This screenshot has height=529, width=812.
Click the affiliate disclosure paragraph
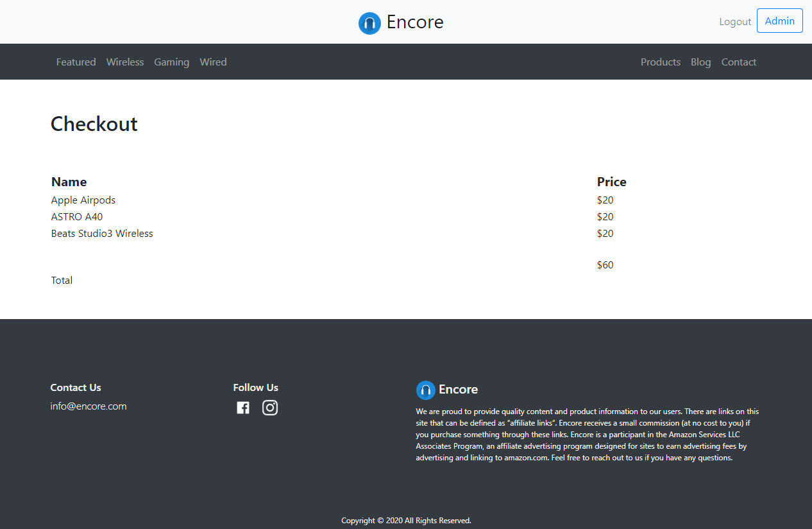[x=587, y=435]
